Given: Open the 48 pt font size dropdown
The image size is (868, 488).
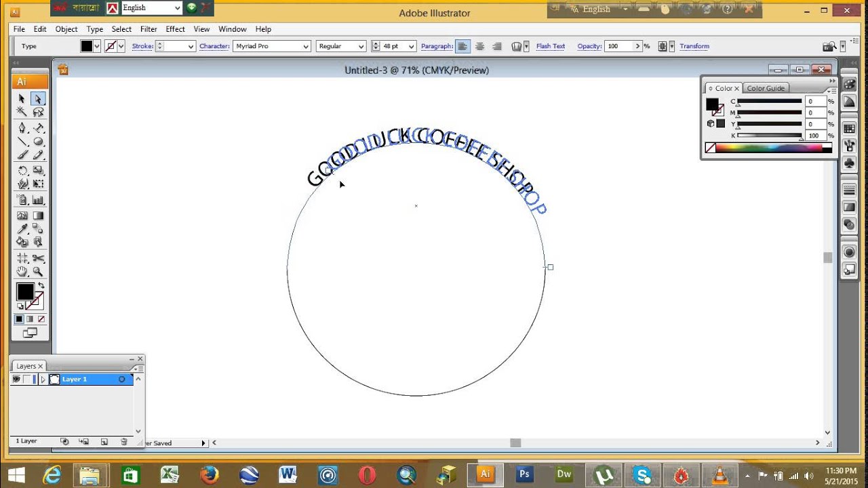Looking at the screenshot, I should click(412, 46).
